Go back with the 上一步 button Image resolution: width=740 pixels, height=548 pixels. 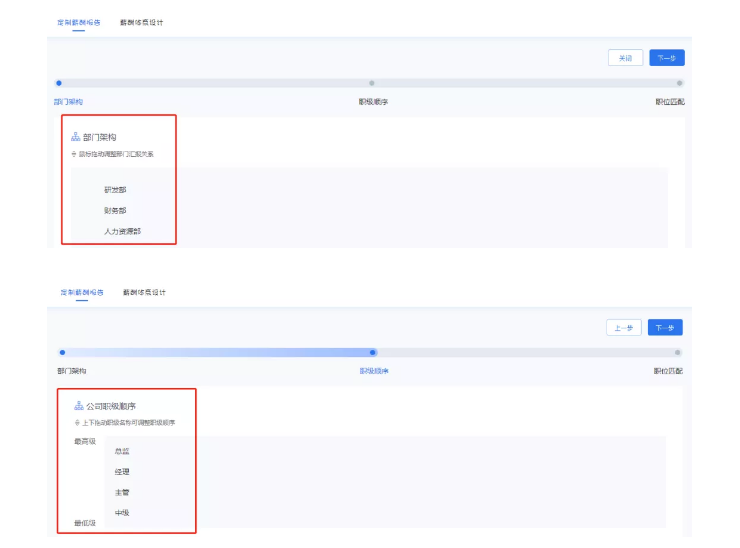[x=623, y=328]
